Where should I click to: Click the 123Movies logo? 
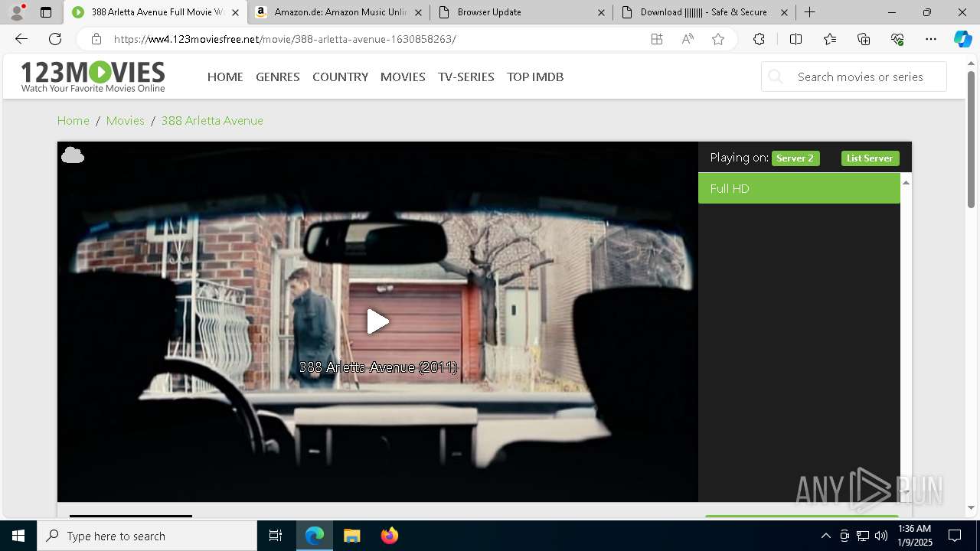(x=93, y=77)
